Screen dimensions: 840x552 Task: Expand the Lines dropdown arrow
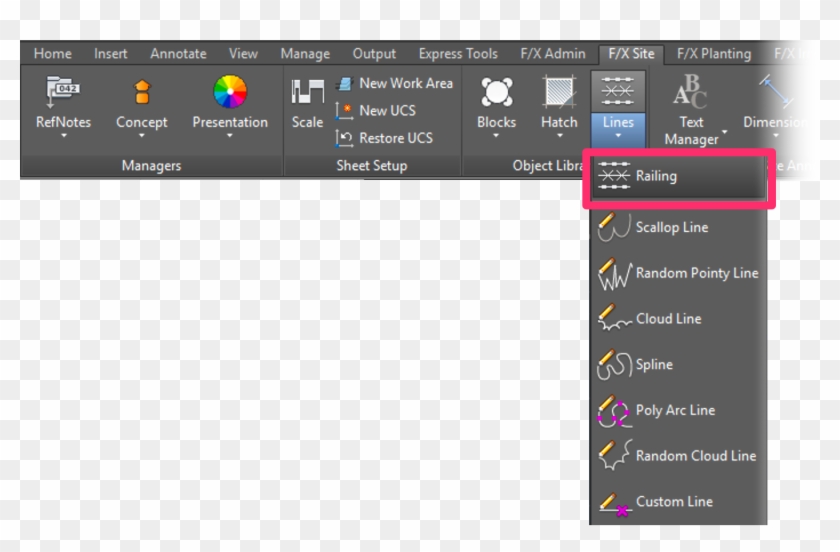pyautogui.click(x=618, y=140)
